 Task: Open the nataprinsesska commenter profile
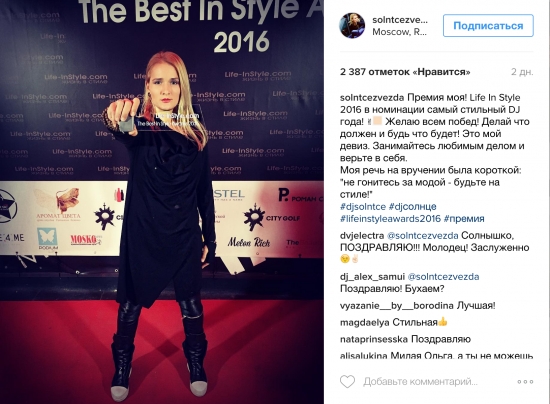[x=374, y=339]
